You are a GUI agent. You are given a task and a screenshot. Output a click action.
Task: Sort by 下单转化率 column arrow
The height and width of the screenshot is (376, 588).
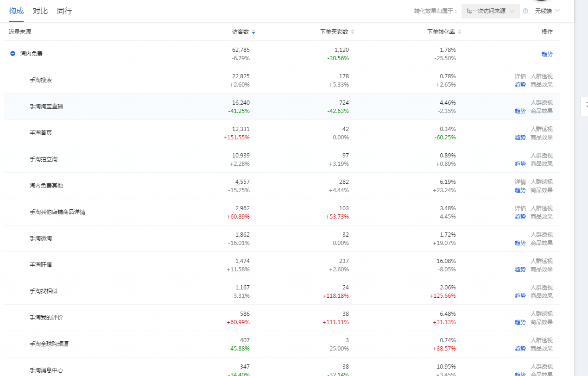pos(459,32)
